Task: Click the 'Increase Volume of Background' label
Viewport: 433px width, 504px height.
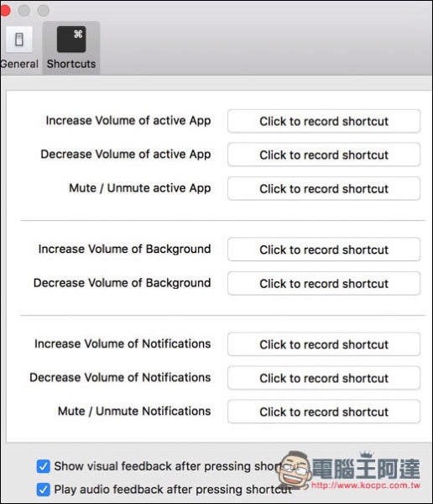Action: tap(125, 249)
